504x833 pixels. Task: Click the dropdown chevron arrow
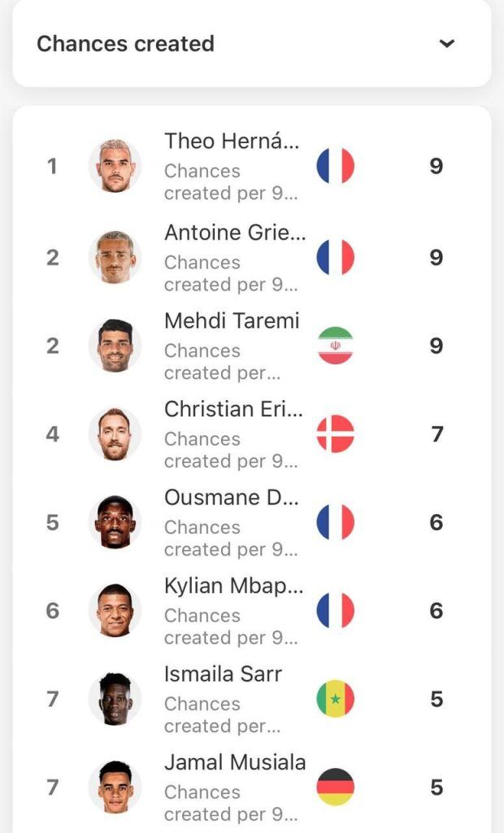point(446,44)
